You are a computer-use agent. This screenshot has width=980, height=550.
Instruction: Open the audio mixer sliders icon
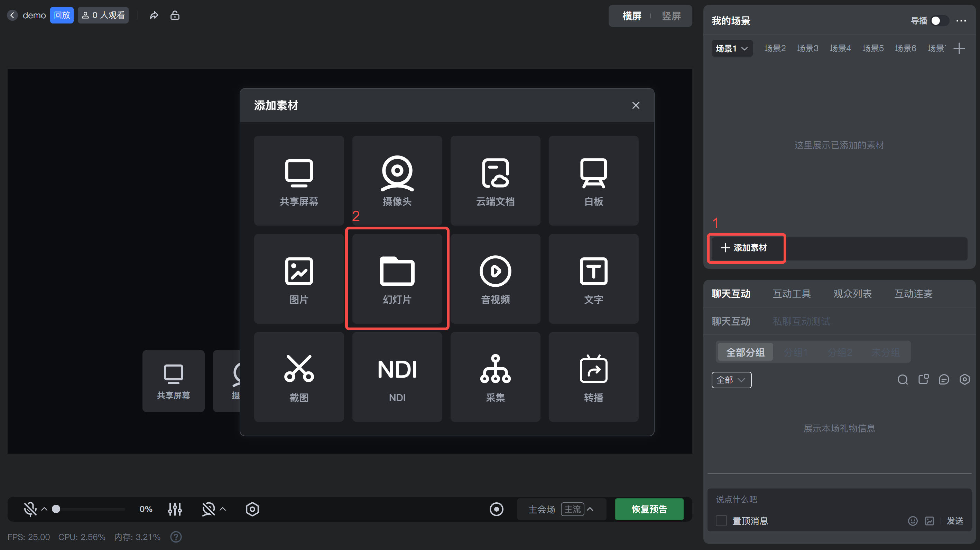tap(175, 509)
